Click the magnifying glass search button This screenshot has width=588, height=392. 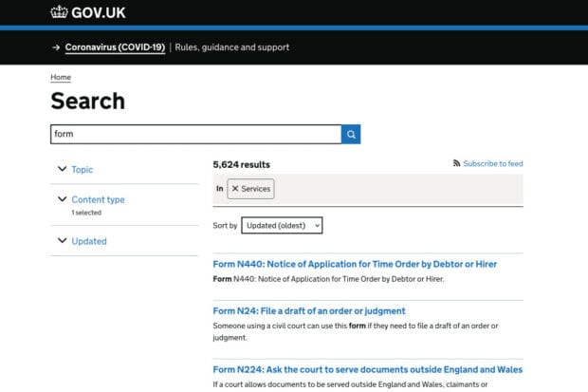351,134
